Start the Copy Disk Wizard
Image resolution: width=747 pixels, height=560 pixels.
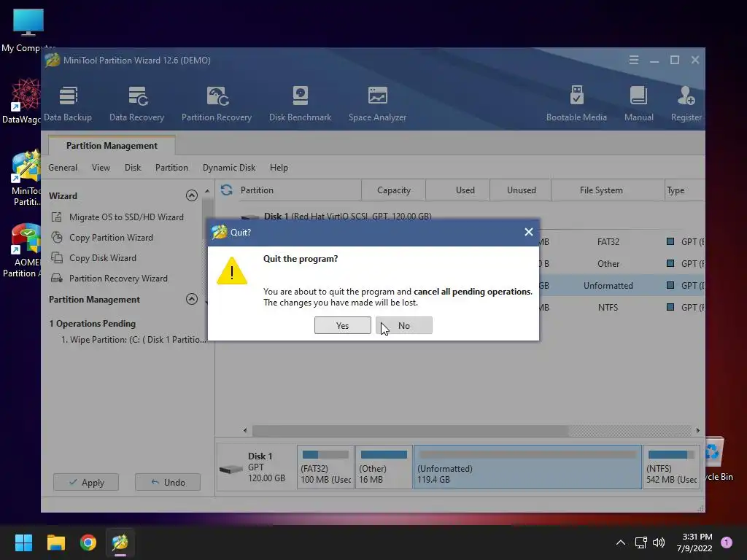(x=103, y=258)
